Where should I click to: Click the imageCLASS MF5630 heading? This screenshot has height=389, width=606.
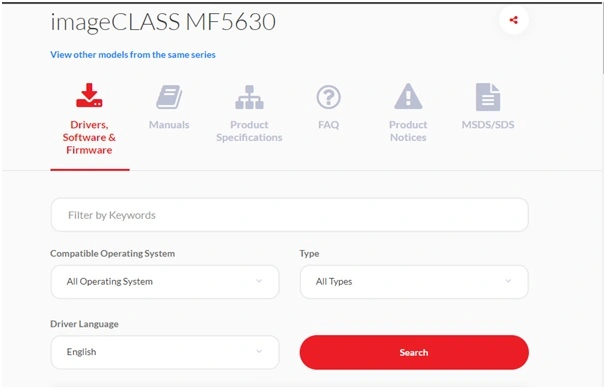pyautogui.click(x=163, y=22)
